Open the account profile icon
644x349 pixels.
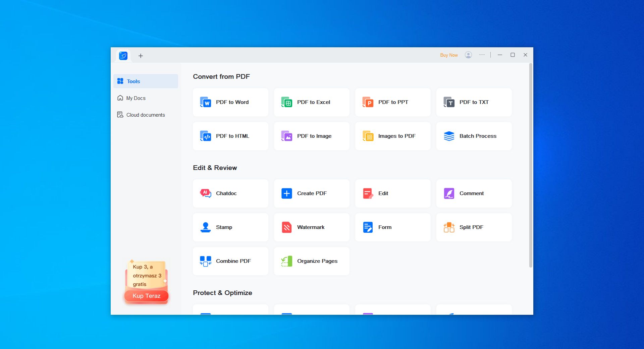469,55
